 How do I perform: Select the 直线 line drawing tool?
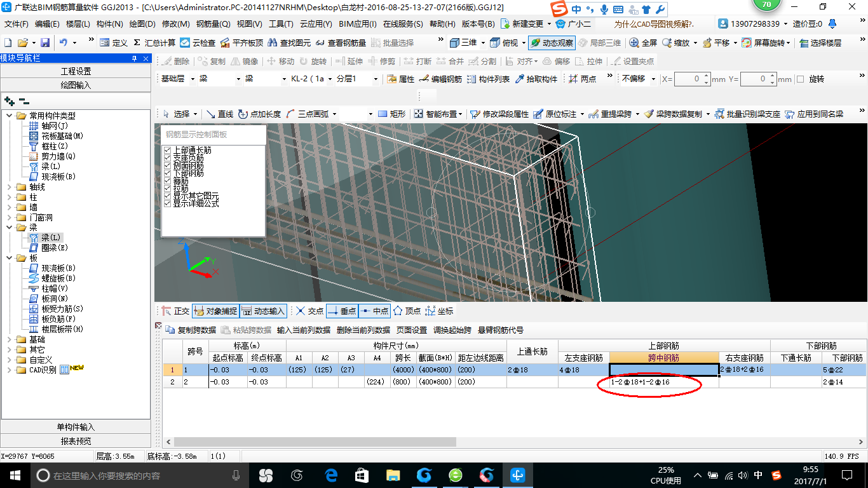point(219,114)
